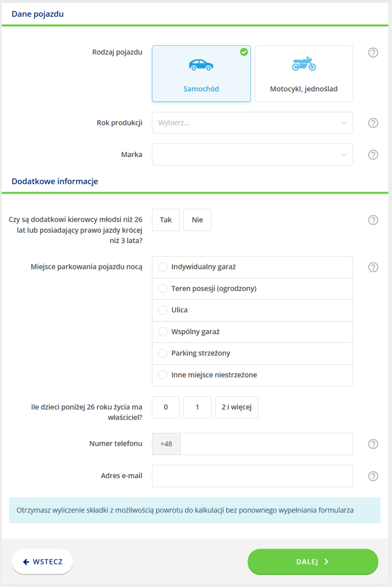Answer Nie for additional young drivers
The height and width of the screenshot is (587, 392).
click(197, 220)
